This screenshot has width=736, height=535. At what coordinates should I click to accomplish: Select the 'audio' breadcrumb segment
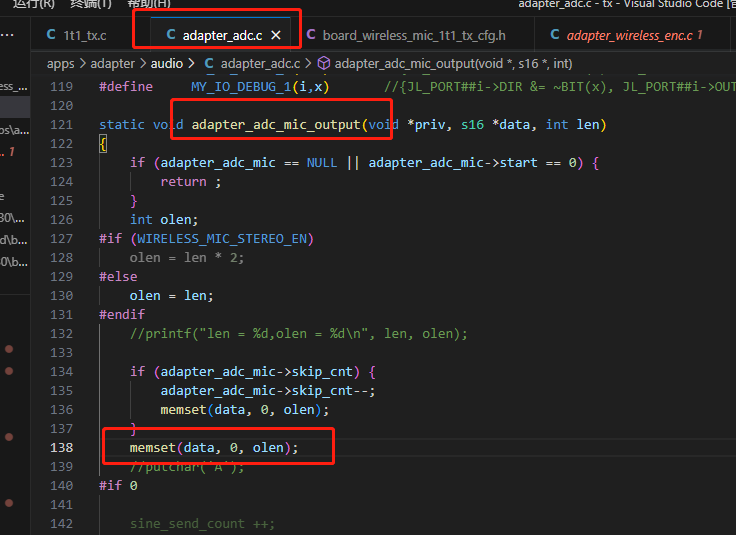(167, 63)
